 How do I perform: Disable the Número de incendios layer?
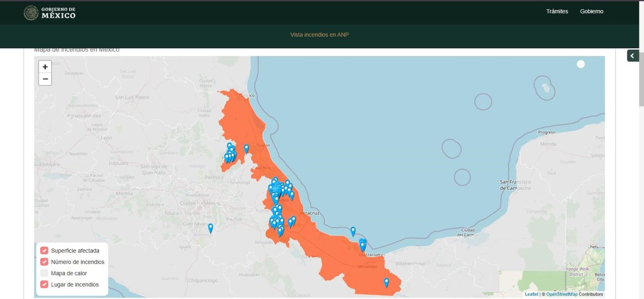[44, 262]
